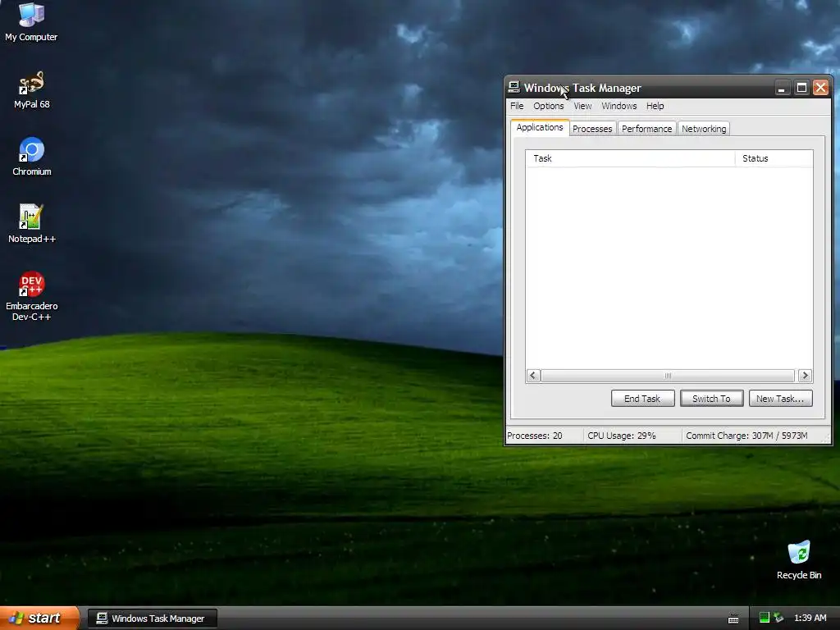Click the network connection tray icon

[x=778, y=618]
